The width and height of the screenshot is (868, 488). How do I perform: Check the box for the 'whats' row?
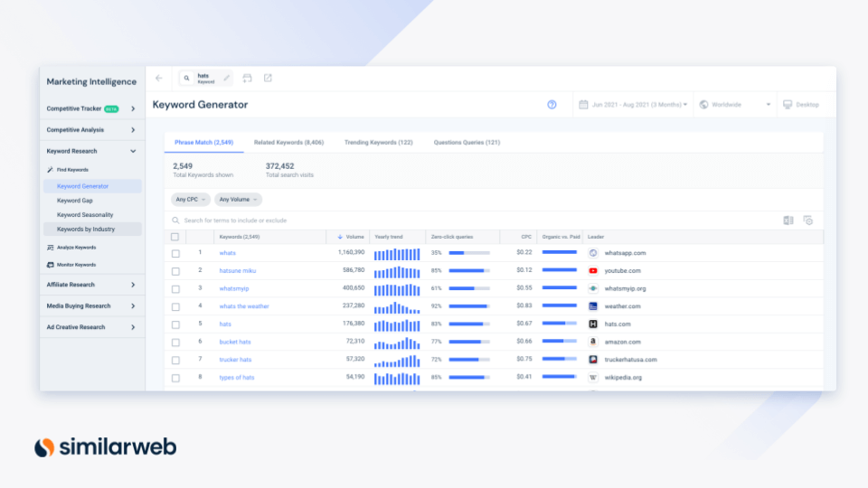click(x=175, y=253)
